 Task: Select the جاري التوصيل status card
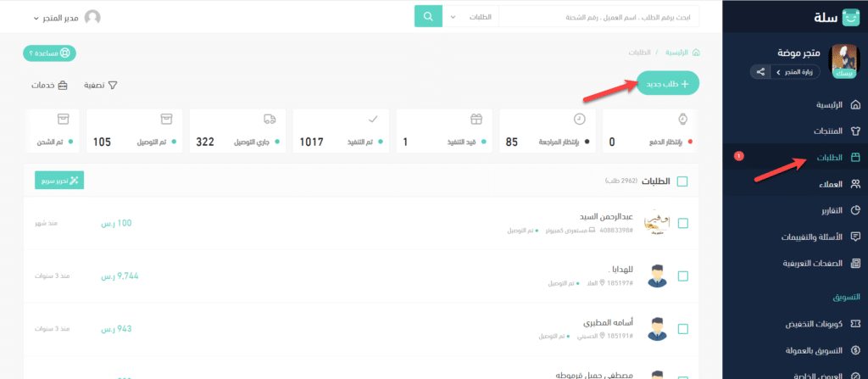[x=237, y=131]
